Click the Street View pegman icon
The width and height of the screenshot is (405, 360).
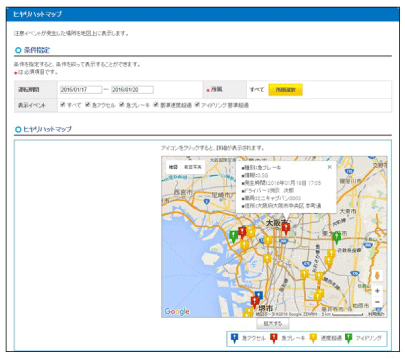(x=377, y=276)
